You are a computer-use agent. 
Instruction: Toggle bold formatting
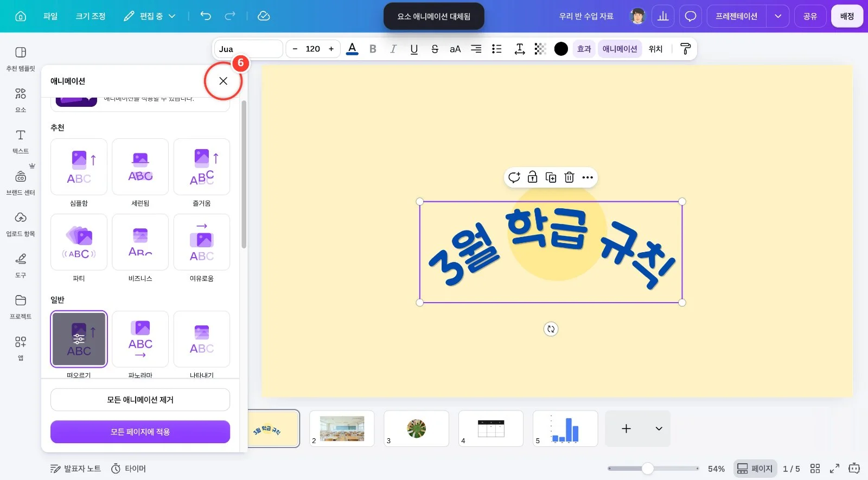point(373,49)
